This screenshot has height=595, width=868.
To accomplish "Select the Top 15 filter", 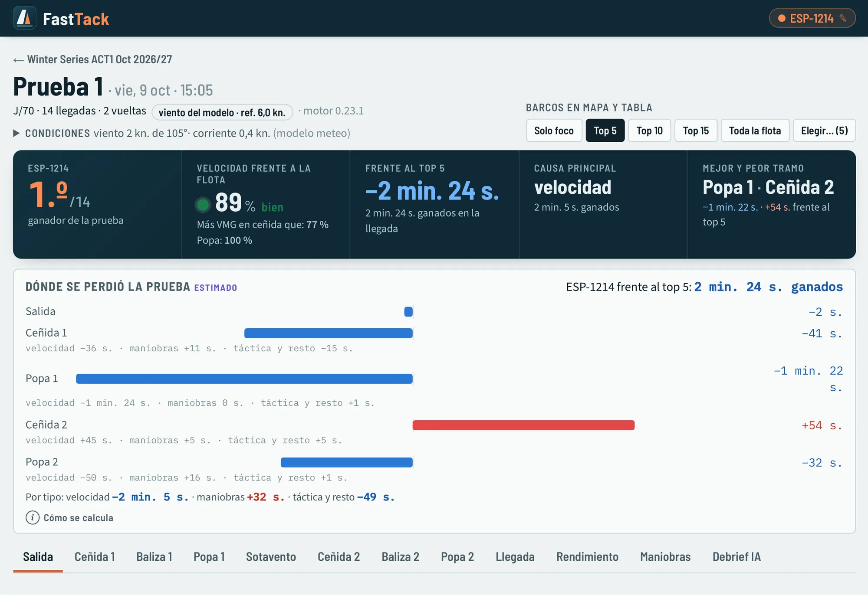I will pos(696,131).
